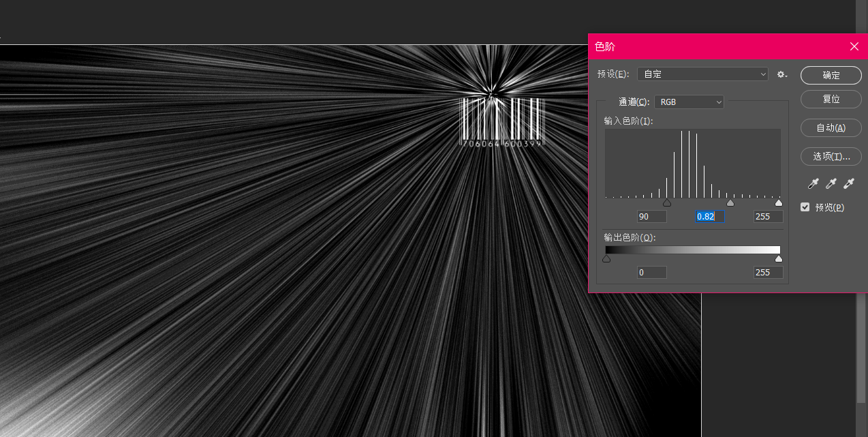Open the preset options gear menu
Viewport: 868px width, 437px height.
coord(782,74)
